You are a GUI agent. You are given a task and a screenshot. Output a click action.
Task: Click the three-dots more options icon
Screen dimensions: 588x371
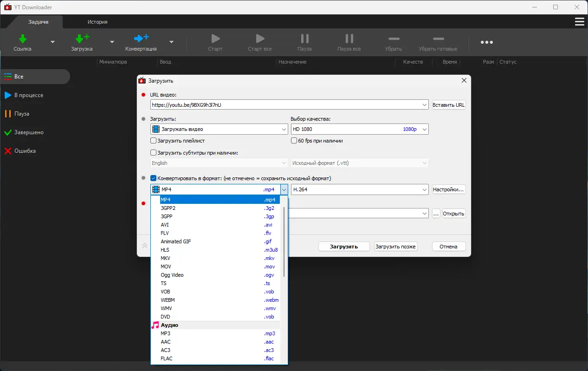click(x=486, y=42)
